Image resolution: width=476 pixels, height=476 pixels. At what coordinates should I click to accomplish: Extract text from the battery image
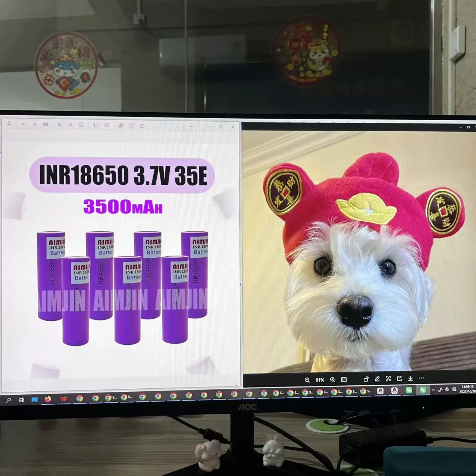[x=132, y=125]
